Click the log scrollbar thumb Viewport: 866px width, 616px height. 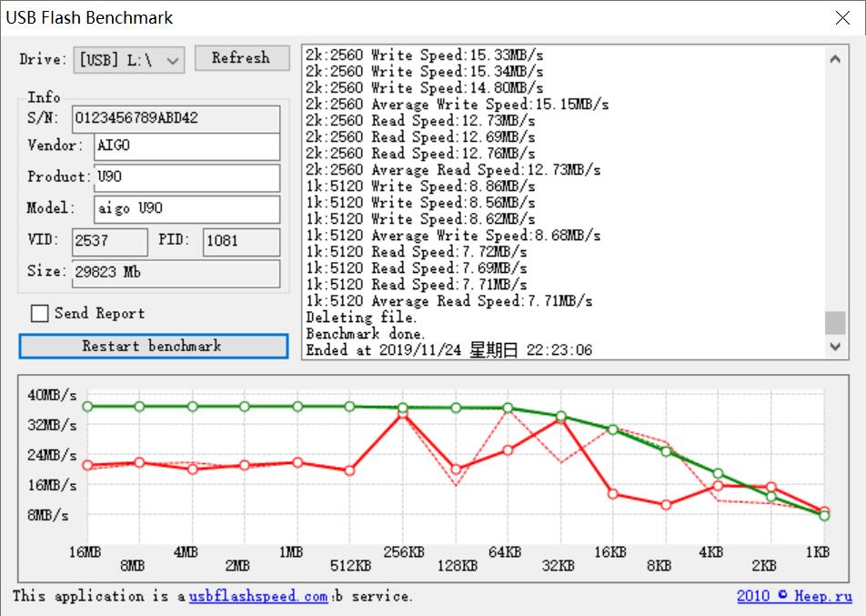tap(834, 323)
